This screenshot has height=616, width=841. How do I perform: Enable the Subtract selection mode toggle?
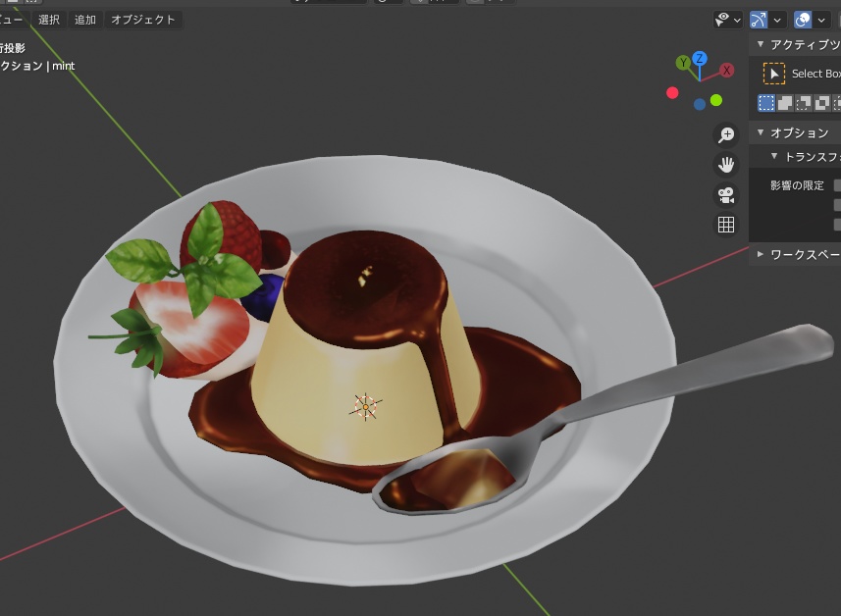pyautogui.click(x=801, y=102)
